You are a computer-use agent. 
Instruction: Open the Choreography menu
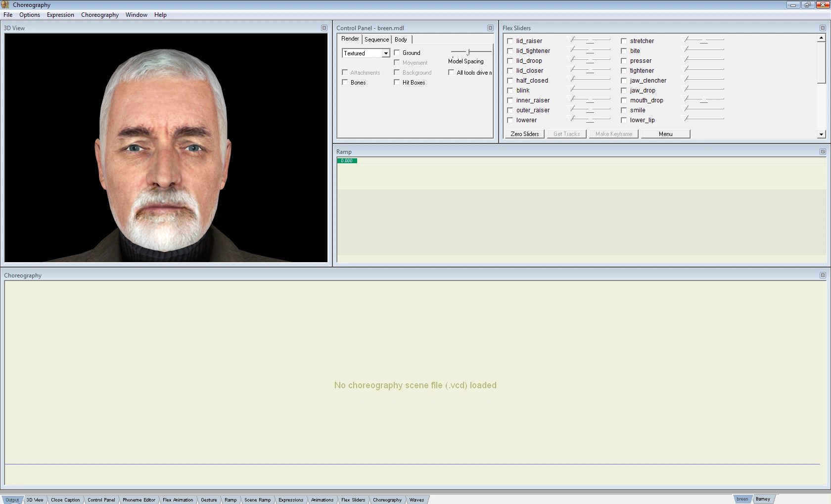point(99,15)
